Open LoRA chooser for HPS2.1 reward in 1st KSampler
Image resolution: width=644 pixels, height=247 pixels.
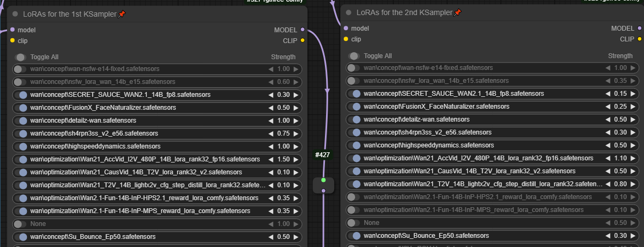(x=144, y=198)
